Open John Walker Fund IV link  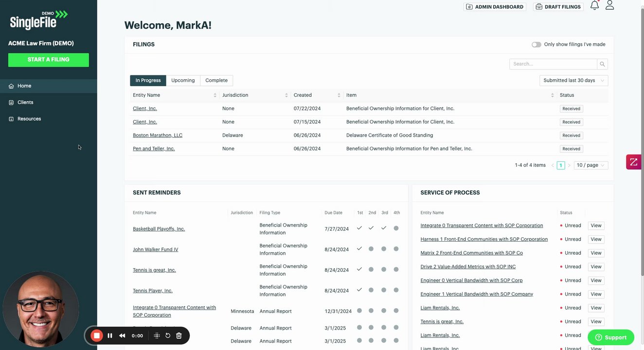156,249
